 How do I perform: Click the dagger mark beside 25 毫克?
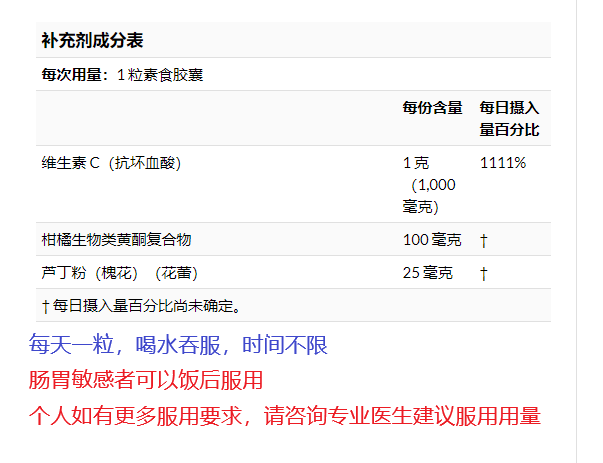pos(484,274)
